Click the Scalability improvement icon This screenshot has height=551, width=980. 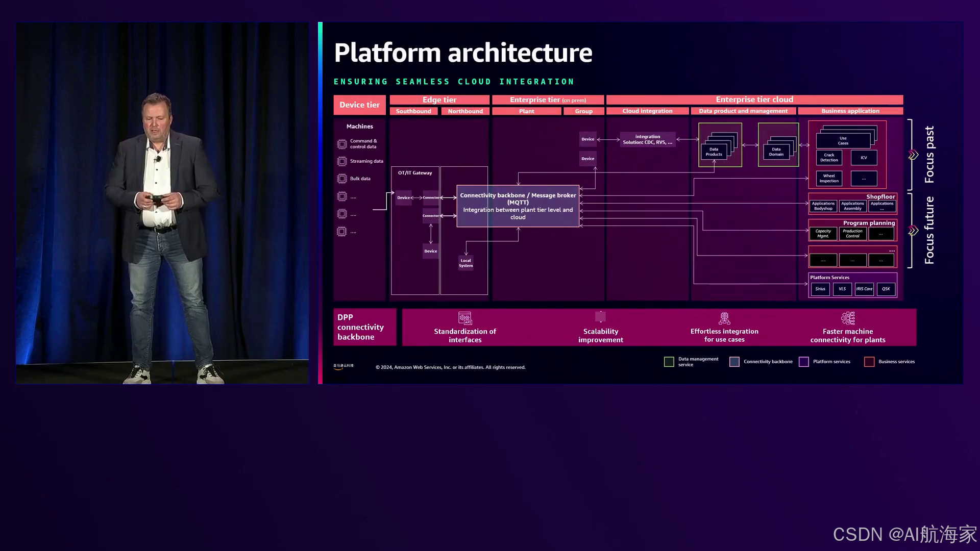coord(600,317)
